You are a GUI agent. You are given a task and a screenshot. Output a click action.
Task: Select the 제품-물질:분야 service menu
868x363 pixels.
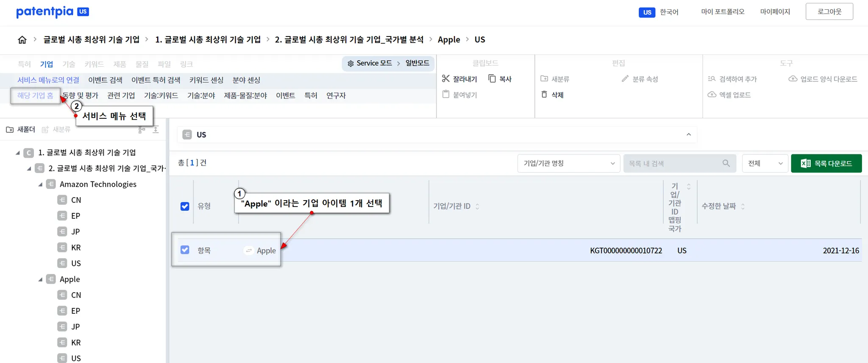(245, 95)
